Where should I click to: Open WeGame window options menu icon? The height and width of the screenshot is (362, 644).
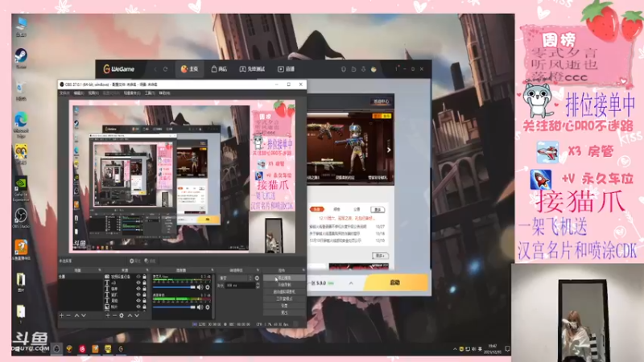point(396,69)
